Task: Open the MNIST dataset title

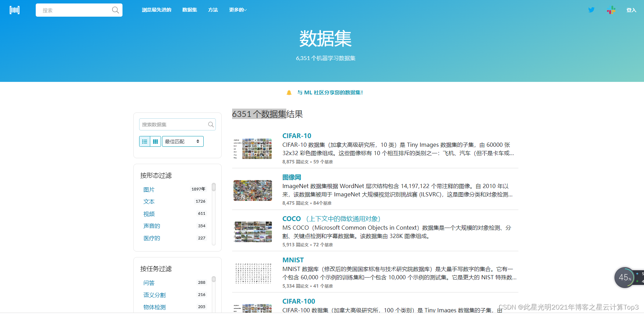Action: pyautogui.click(x=293, y=260)
